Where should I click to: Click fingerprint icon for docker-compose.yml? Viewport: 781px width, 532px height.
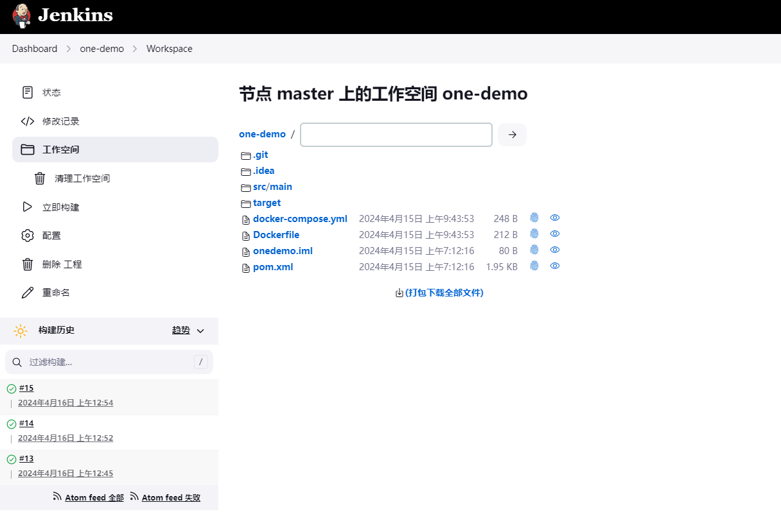[x=534, y=218]
